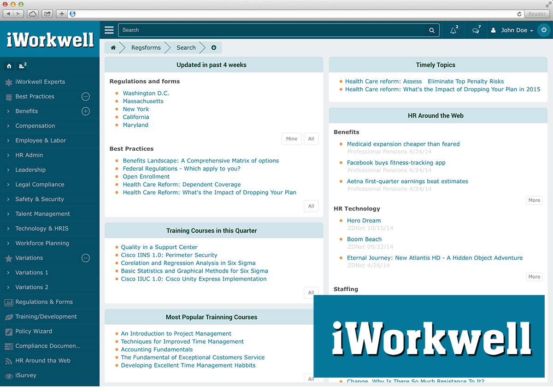Open the sidebar inbox icon with badge 2

click(22, 66)
